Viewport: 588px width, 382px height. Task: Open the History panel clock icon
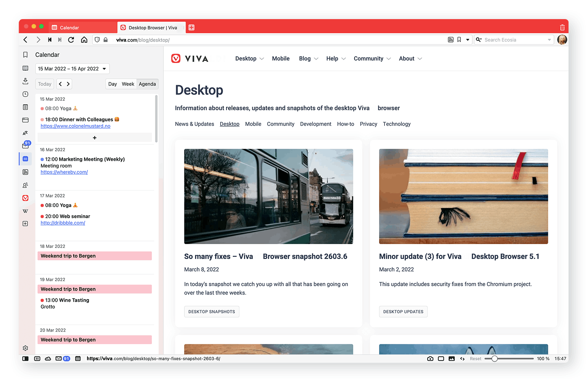(x=25, y=94)
